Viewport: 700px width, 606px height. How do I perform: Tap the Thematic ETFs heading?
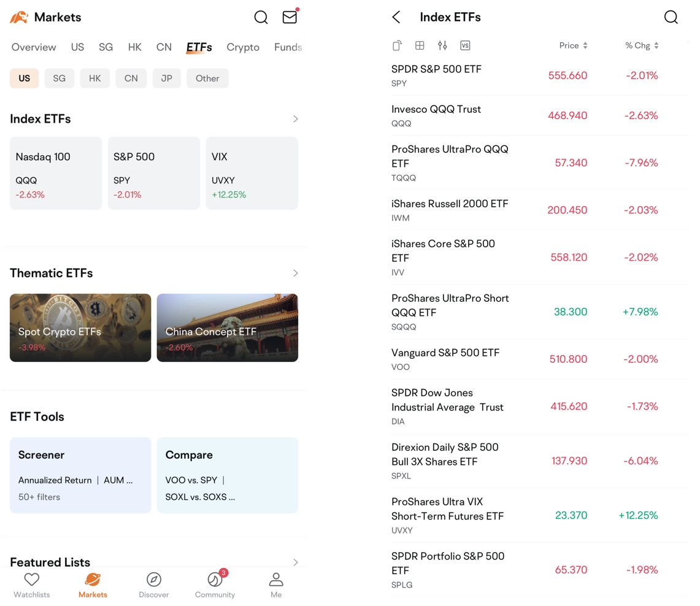click(x=52, y=273)
